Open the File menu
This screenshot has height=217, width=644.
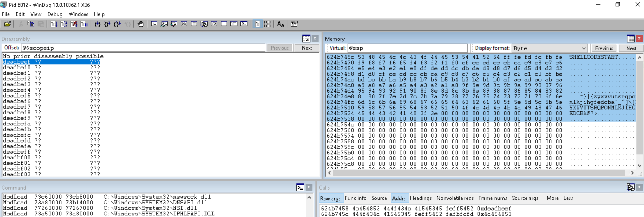tap(6, 14)
